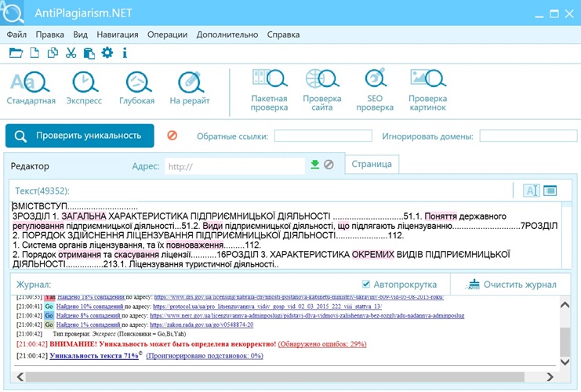Click journal scrollbar up arrow
Viewport: 581px width, 392px height.
point(565,305)
